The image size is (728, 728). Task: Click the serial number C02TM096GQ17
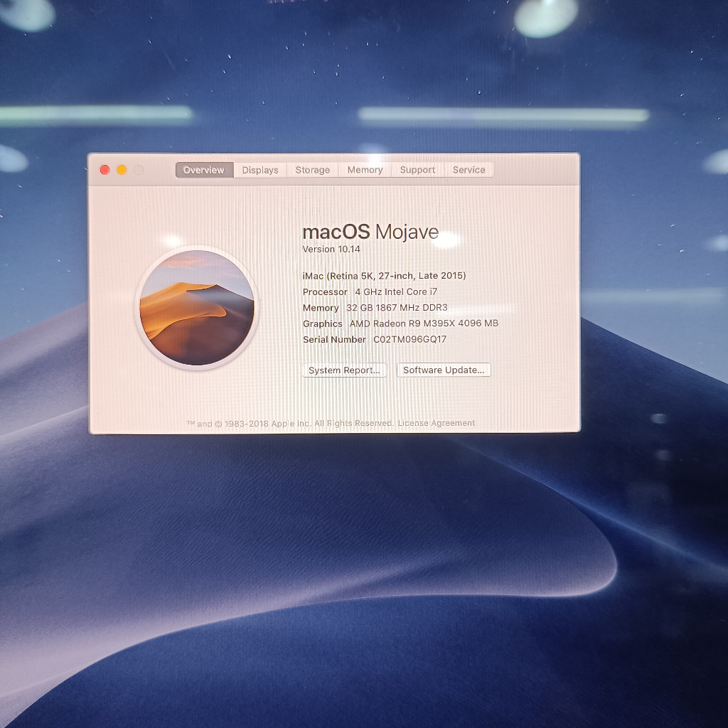coord(410,340)
